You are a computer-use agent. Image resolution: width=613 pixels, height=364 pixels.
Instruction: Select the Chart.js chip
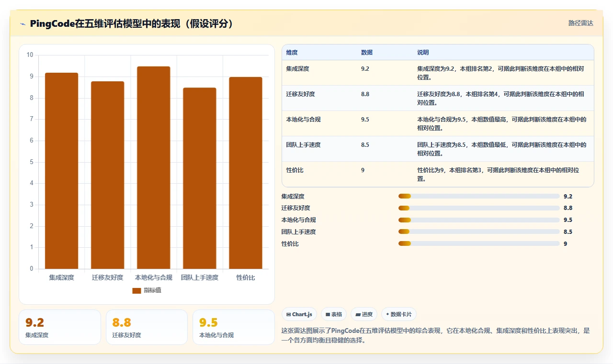pos(299,314)
